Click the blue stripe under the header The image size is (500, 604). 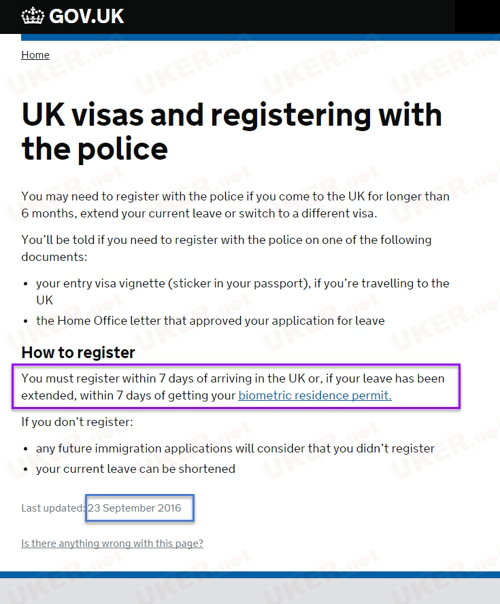[x=260, y=37]
